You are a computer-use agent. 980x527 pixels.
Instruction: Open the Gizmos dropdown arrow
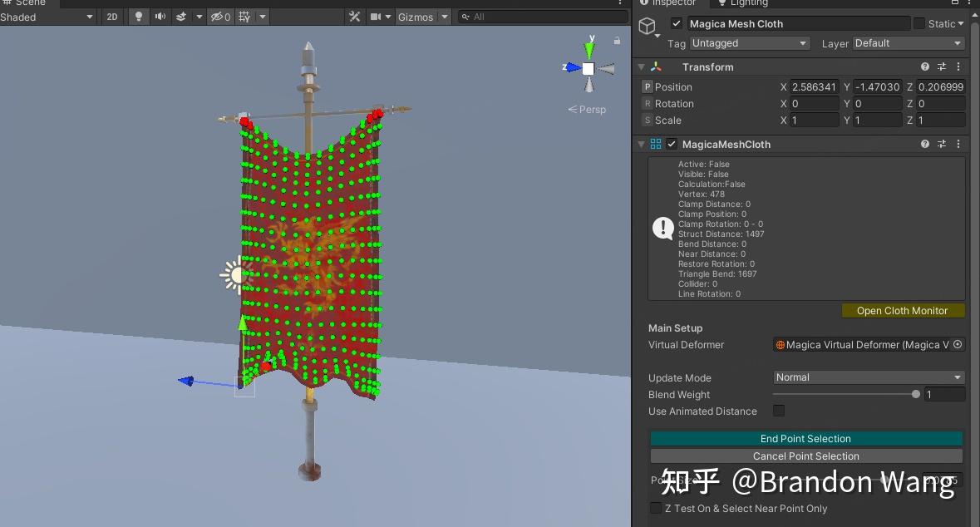tap(445, 17)
